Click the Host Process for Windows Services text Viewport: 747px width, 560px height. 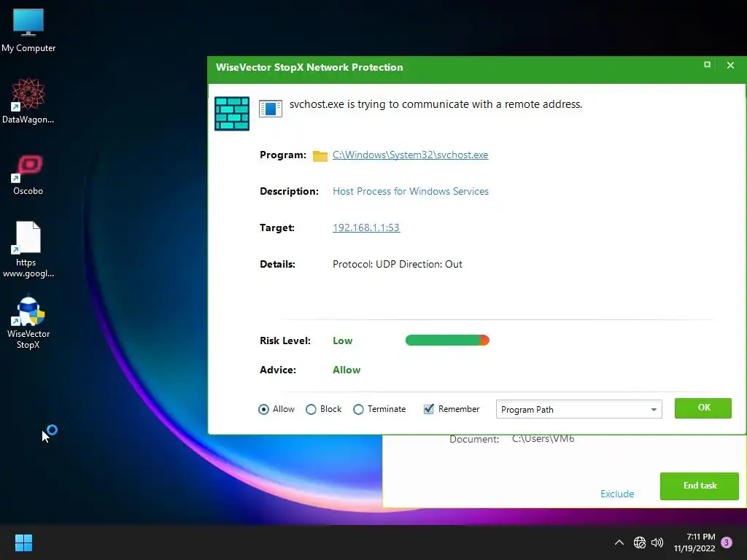point(411,191)
